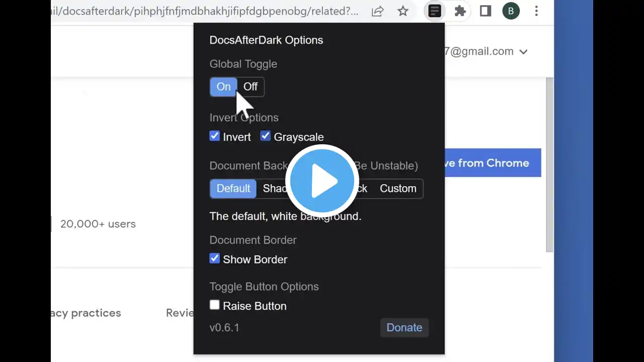Play the video with the center play button
Screen dimensions: 644x362
pos(322,181)
